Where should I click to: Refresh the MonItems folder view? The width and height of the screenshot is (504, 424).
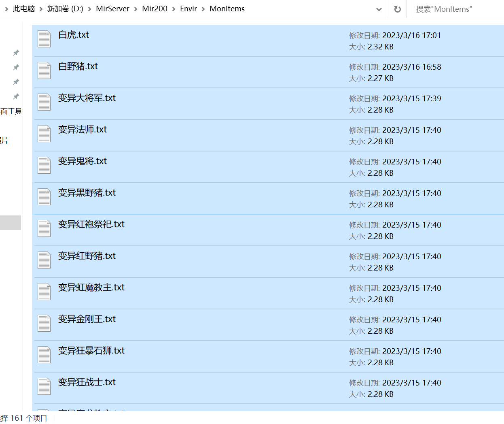pyautogui.click(x=398, y=9)
